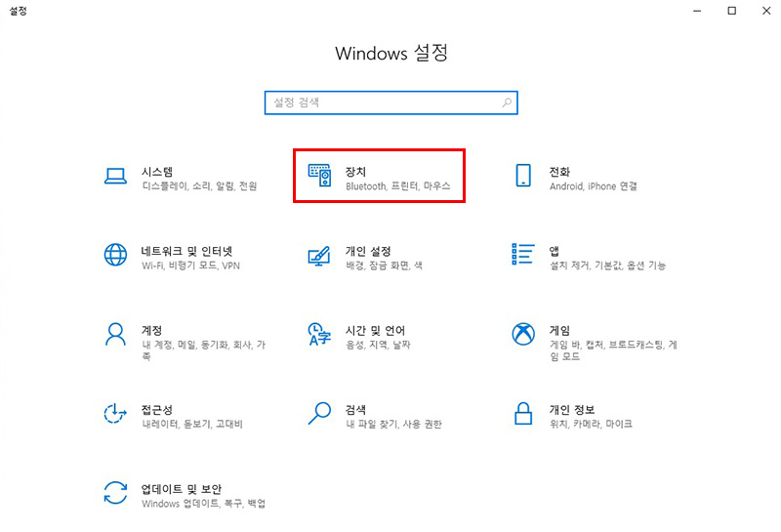The width and height of the screenshot is (781, 532).
Task: Open 게임 category title
Action: pos(559,330)
